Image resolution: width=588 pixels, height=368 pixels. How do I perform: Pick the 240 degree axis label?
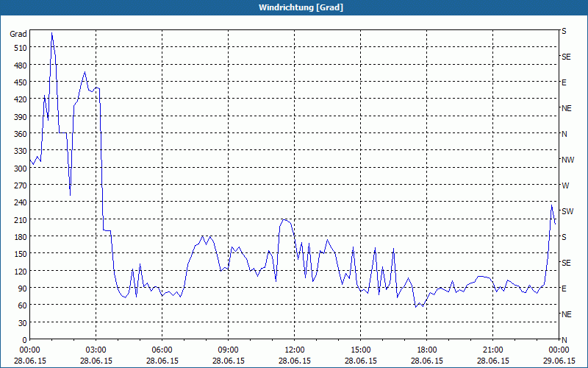21,203
